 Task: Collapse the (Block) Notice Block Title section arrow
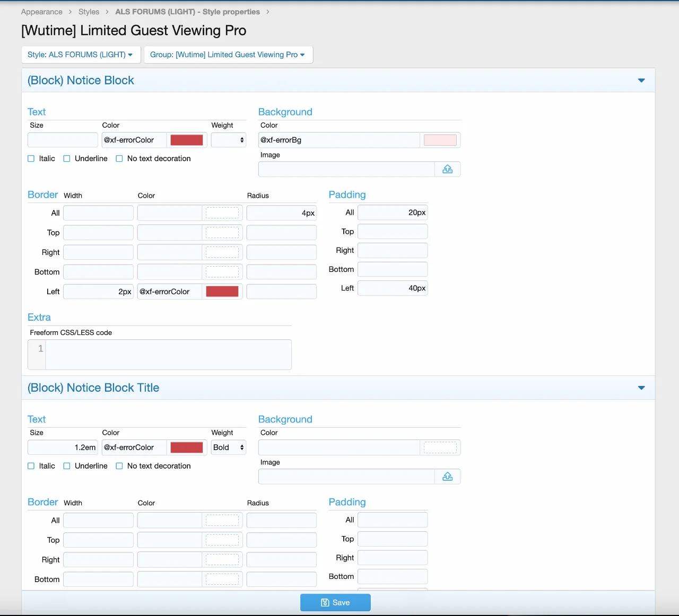(641, 388)
